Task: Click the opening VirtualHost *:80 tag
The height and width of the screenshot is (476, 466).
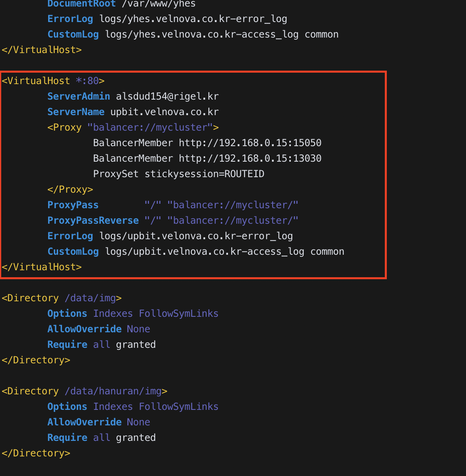Action: (x=53, y=81)
